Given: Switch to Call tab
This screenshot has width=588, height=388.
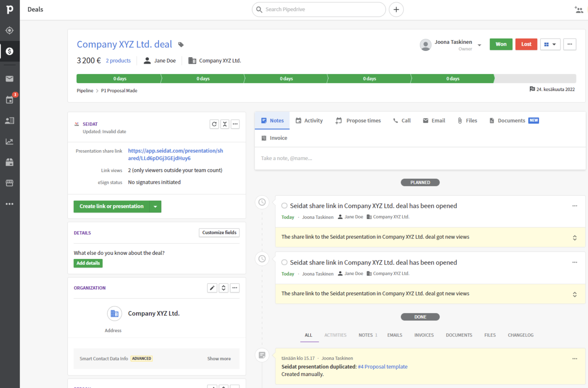Looking at the screenshot, I should (x=402, y=121).
